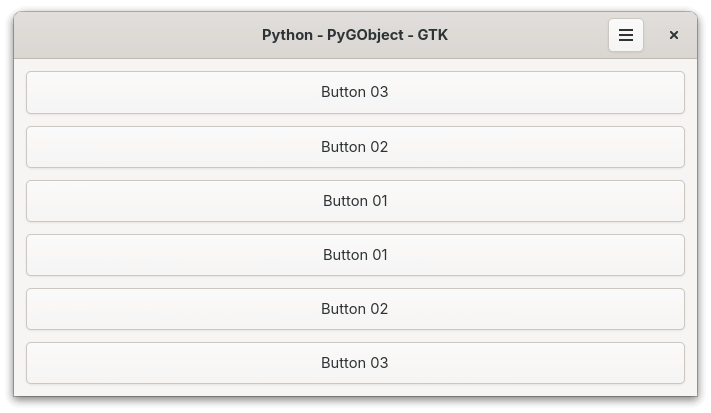
Task: Expand the header bar menu button
Action: click(626, 35)
